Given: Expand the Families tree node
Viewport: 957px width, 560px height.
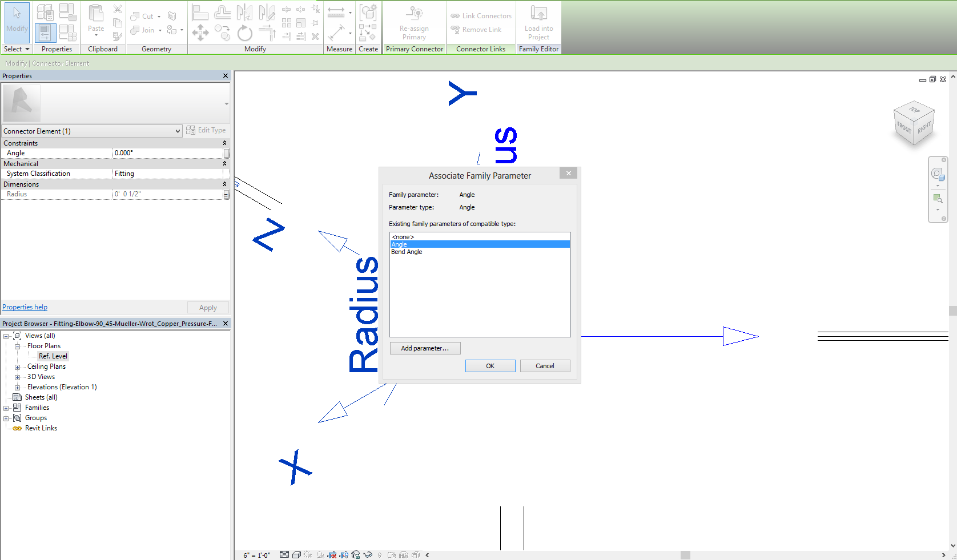Looking at the screenshot, I should click(6, 408).
